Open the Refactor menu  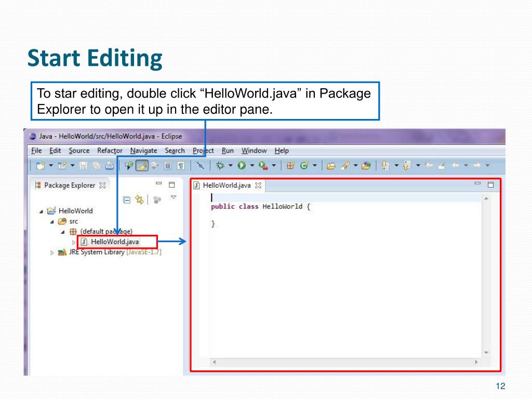click(x=110, y=150)
